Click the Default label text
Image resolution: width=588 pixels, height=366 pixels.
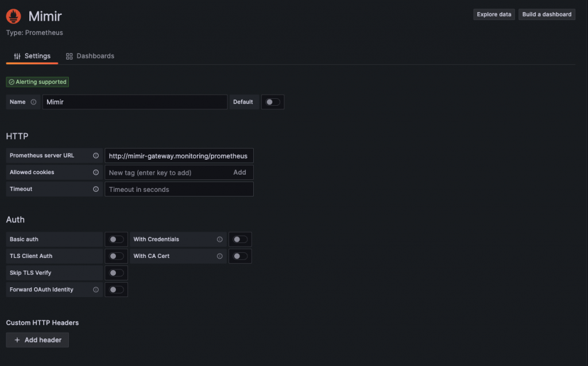coord(243,102)
